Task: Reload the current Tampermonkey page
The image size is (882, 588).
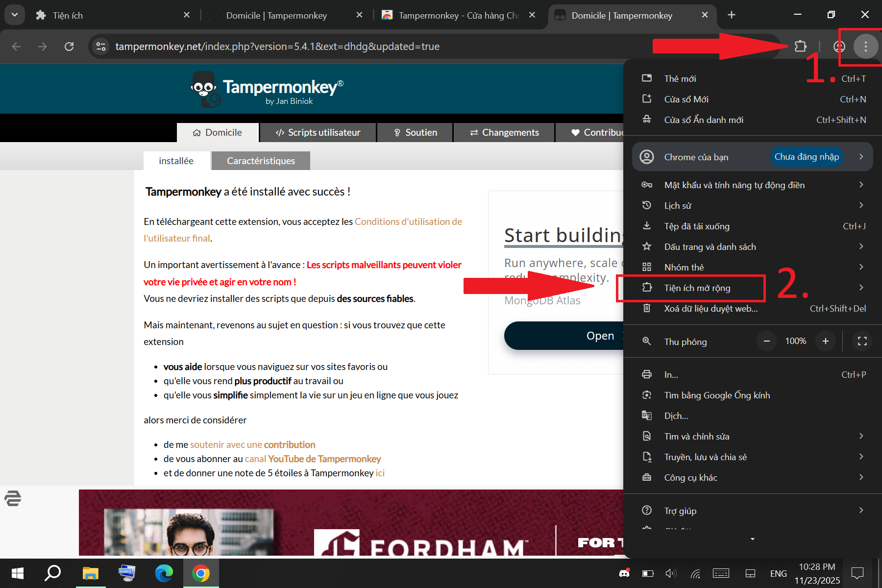Action: (69, 47)
